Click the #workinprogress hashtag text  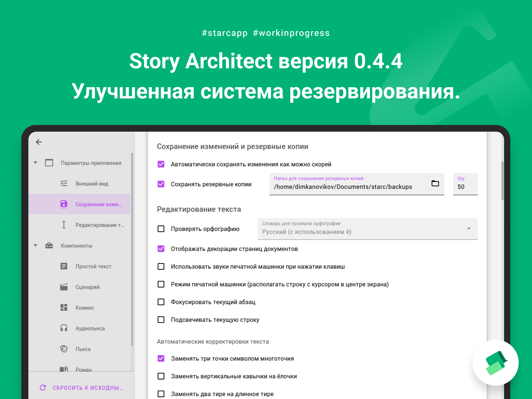291,33
